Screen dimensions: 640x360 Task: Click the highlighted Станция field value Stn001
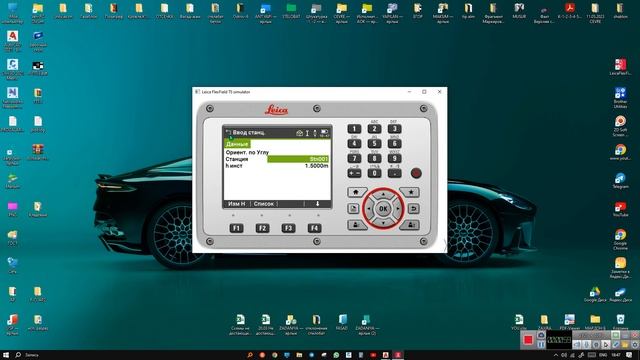298,159
